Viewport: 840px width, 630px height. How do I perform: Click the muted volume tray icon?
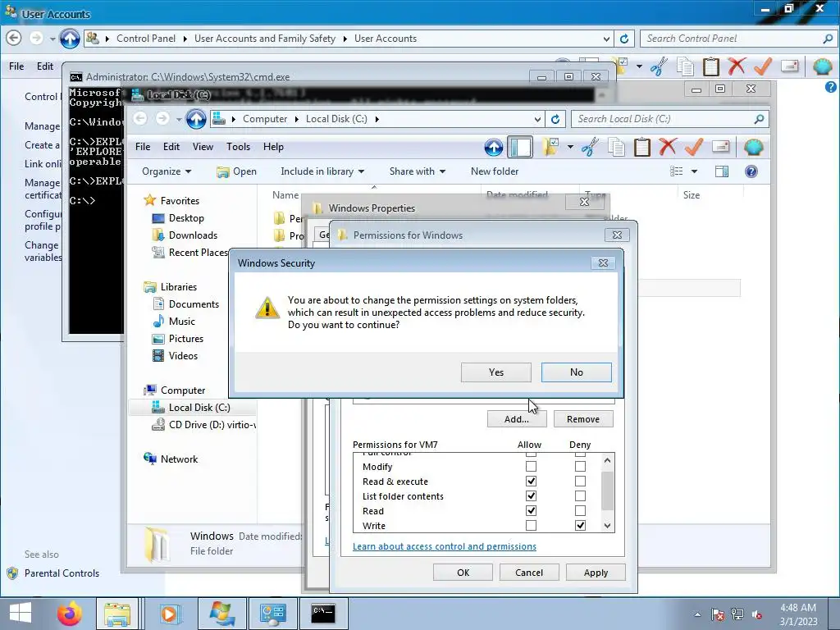coord(757,614)
